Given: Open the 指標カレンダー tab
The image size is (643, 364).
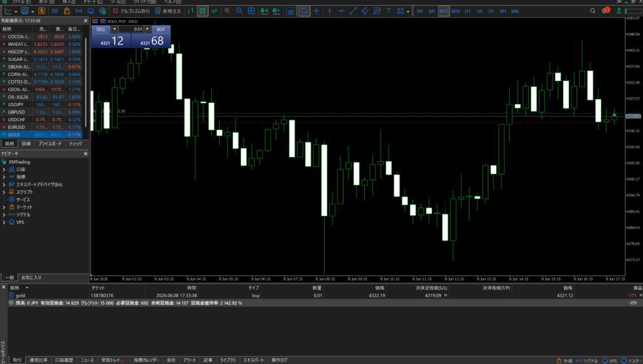Looking at the screenshot, I should tap(146, 360).
